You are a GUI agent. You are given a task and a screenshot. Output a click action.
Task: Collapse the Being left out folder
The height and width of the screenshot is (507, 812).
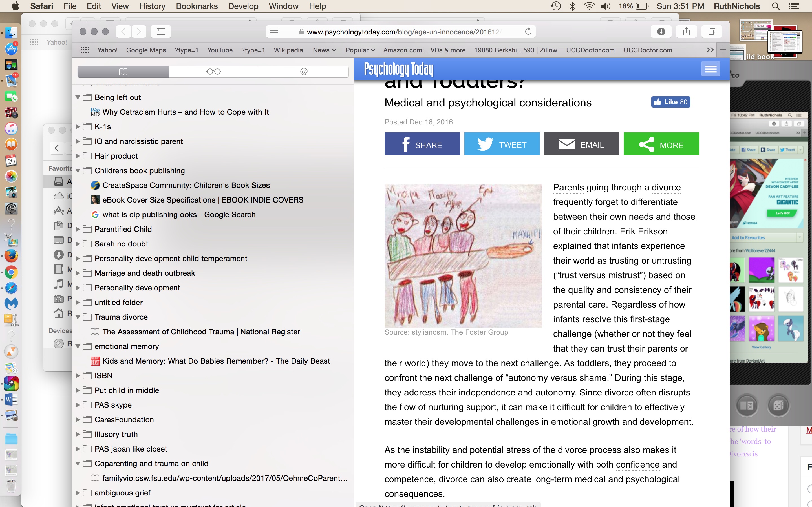tap(78, 97)
